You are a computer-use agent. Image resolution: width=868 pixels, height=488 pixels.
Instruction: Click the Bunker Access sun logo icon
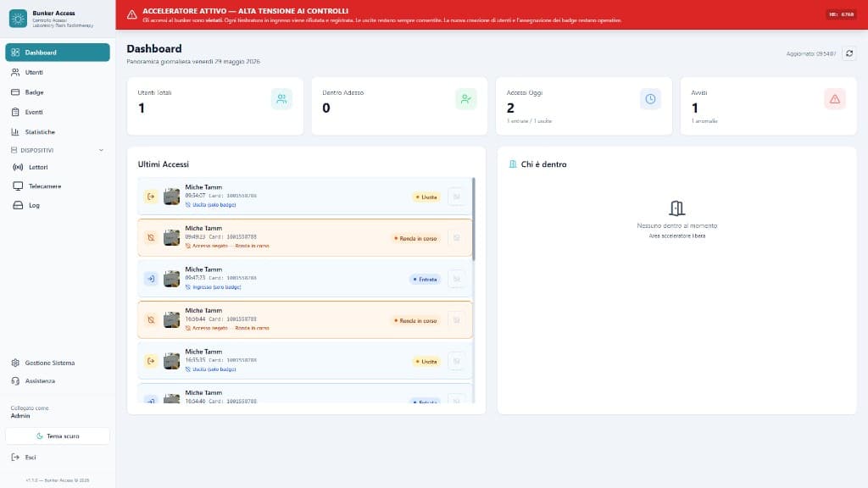[x=18, y=19]
